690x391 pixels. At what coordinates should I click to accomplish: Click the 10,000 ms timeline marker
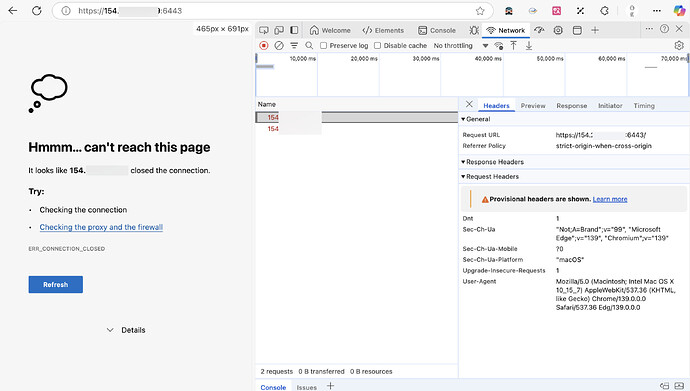click(x=302, y=58)
